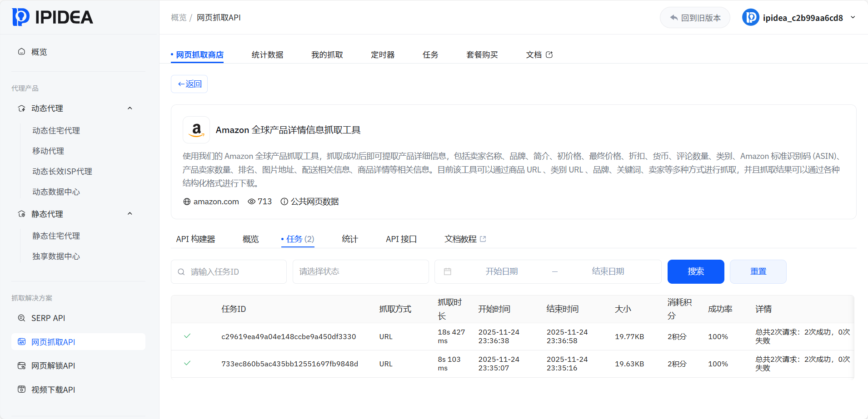Viewport: 868px width, 419px height.
Task: Click 回到旧版本 button
Action: [695, 18]
